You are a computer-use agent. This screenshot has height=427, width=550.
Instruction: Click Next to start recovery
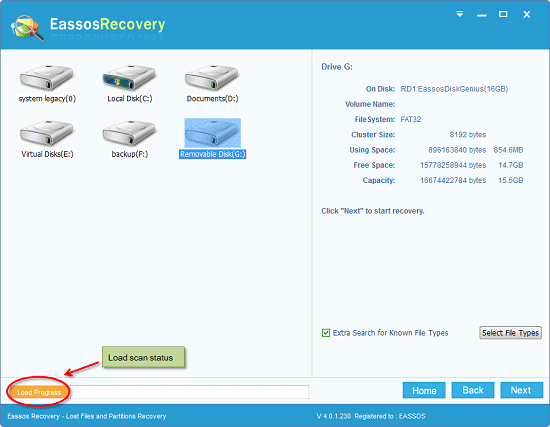(521, 390)
